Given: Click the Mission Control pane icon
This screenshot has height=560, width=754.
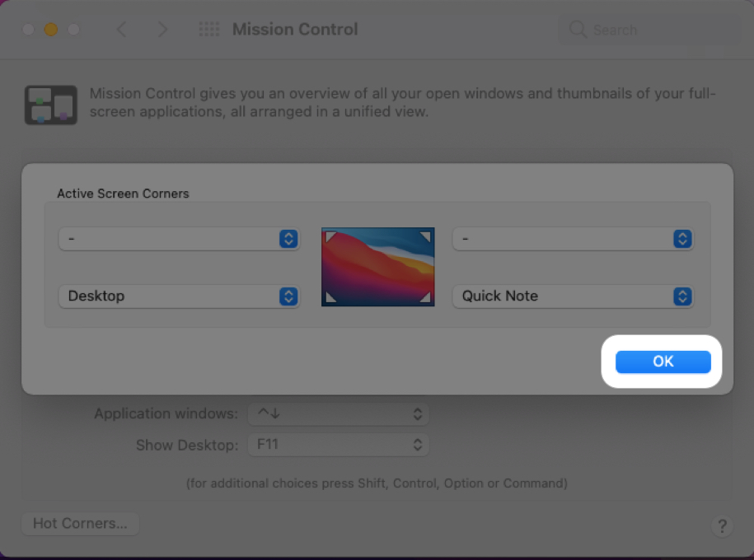Looking at the screenshot, I should (x=51, y=105).
